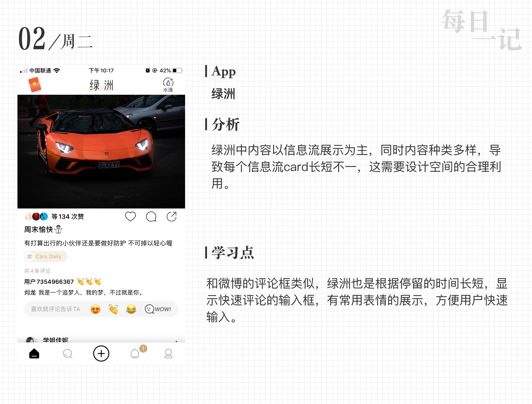Open the profile tab icon
532x404 pixels.
click(x=168, y=353)
